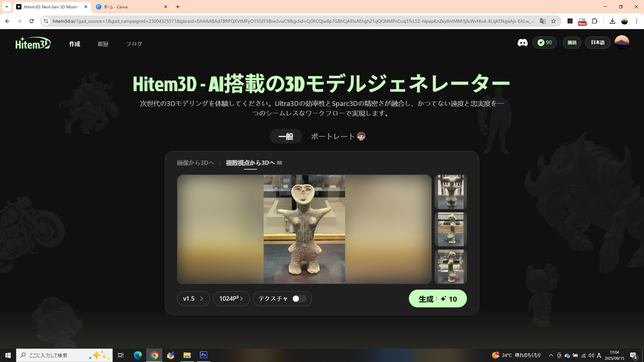The width and height of the screenshot is (644, 362).
Task: Launch Microsoft Edge from taskbar
Action: tap(138, 355)
